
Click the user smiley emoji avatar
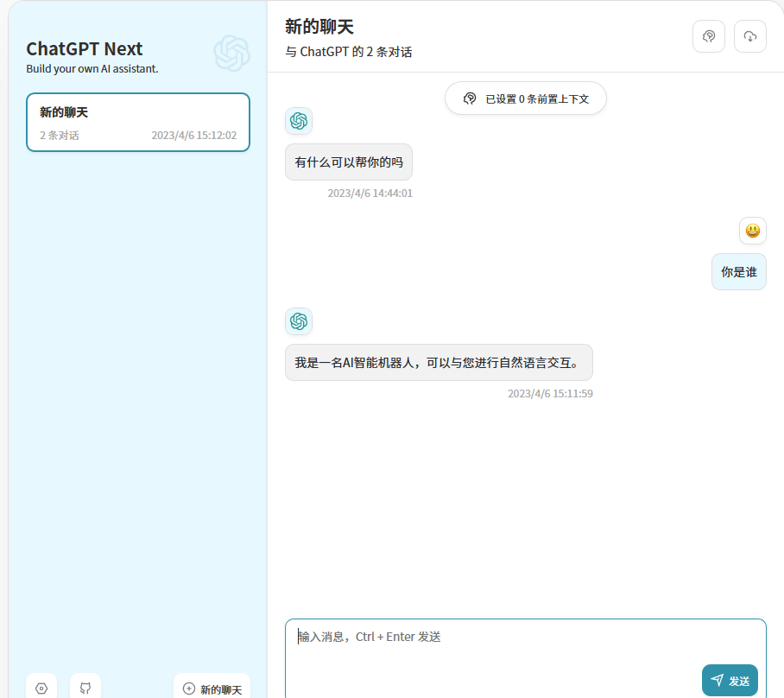point(753,231)
